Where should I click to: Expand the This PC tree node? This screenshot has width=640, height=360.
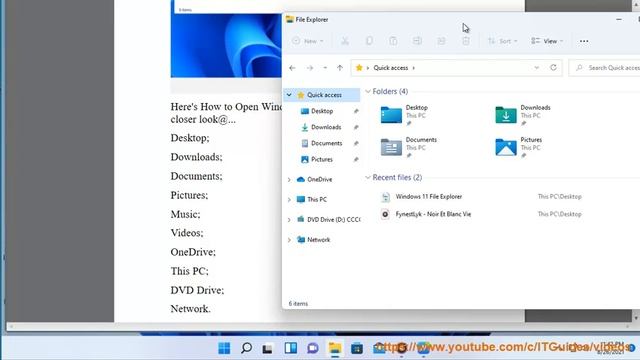tap(289, 200)
